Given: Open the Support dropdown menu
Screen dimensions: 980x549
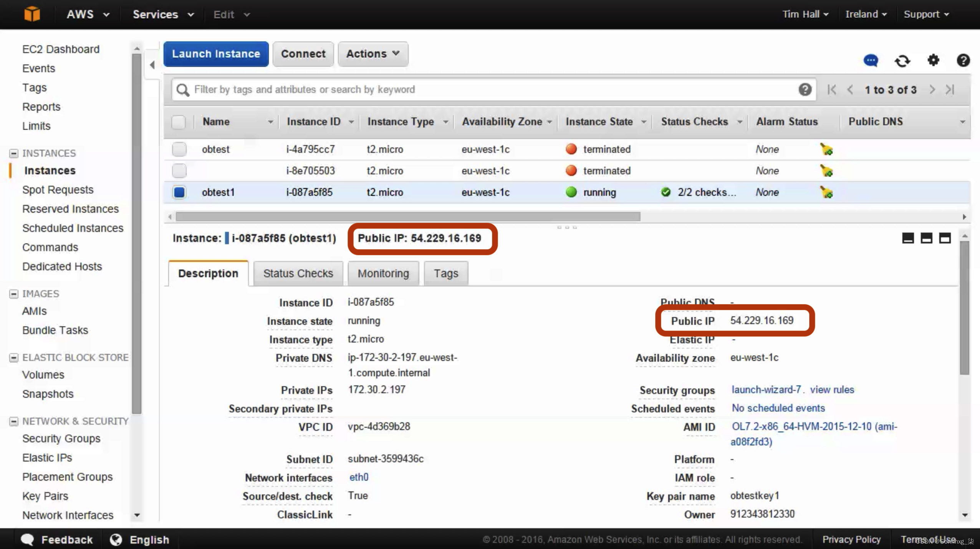Looking at the screenshot, I should (x=926, y=14).
